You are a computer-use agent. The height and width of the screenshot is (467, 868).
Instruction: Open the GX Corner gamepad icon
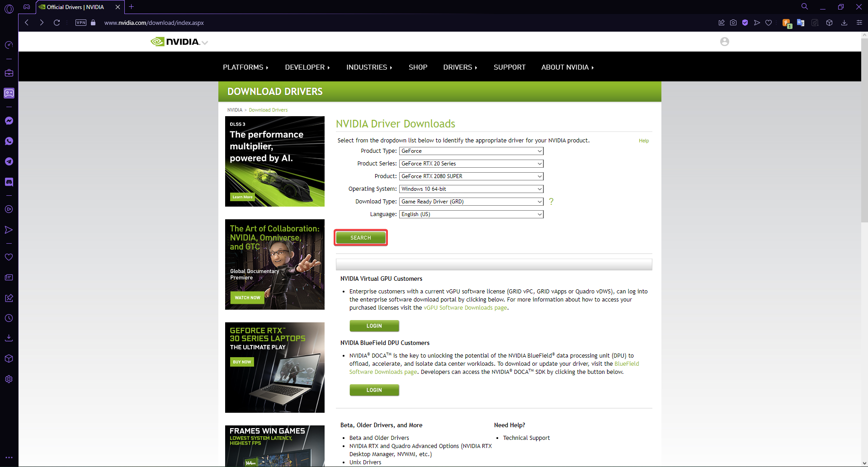point(27,7)
